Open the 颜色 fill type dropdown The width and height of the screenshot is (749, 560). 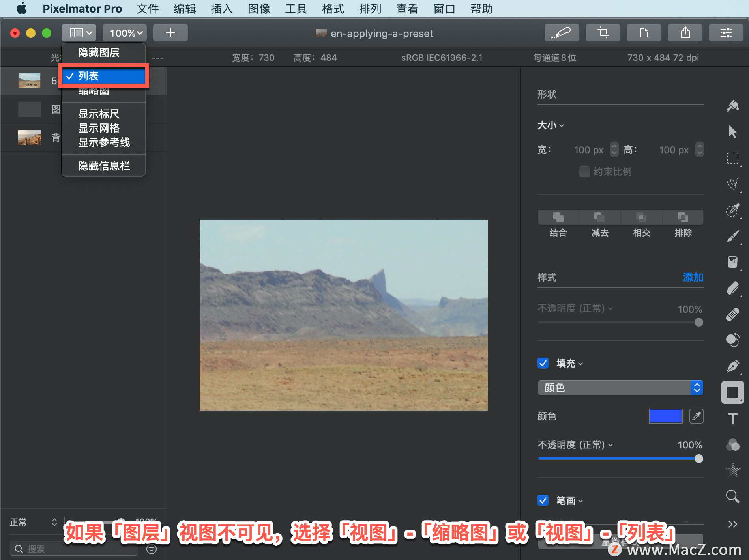[620, 388]
